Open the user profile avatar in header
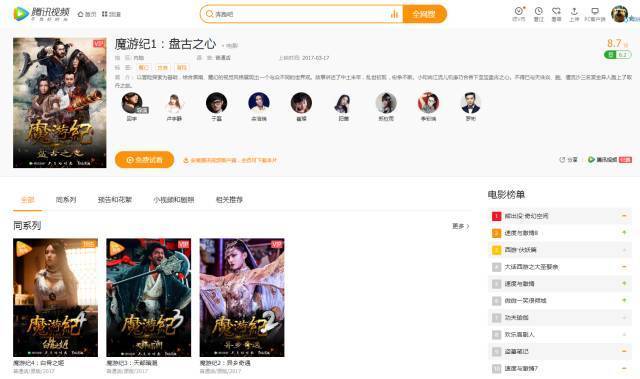 pyautogui.click(x=619, y=14)
